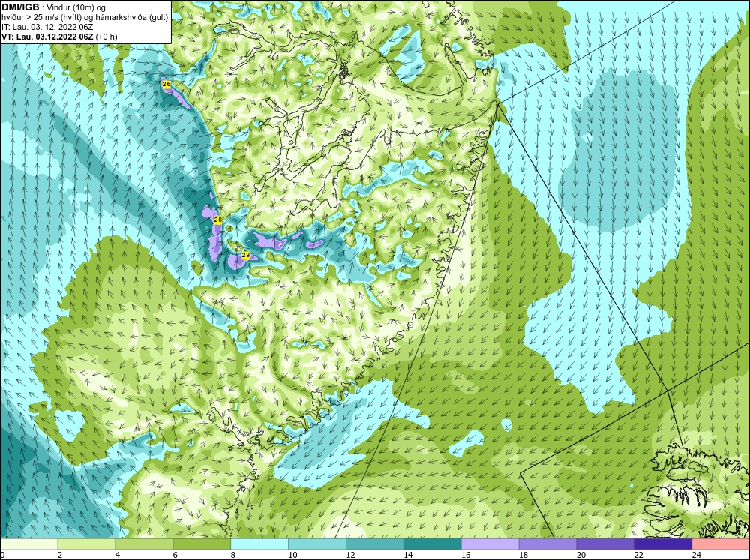Click the 12–14 m/s teal legend swatch
750x560 pixels.
click(x=375, y=544)
